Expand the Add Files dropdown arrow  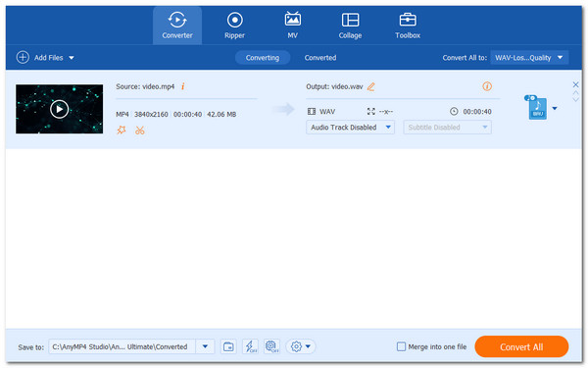tap(72, 58)
